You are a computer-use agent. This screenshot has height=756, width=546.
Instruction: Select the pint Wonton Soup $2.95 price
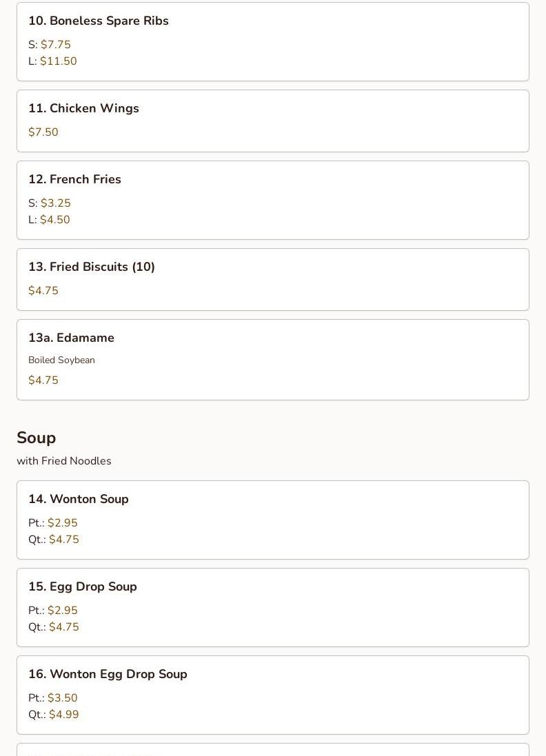pos(62,523)
